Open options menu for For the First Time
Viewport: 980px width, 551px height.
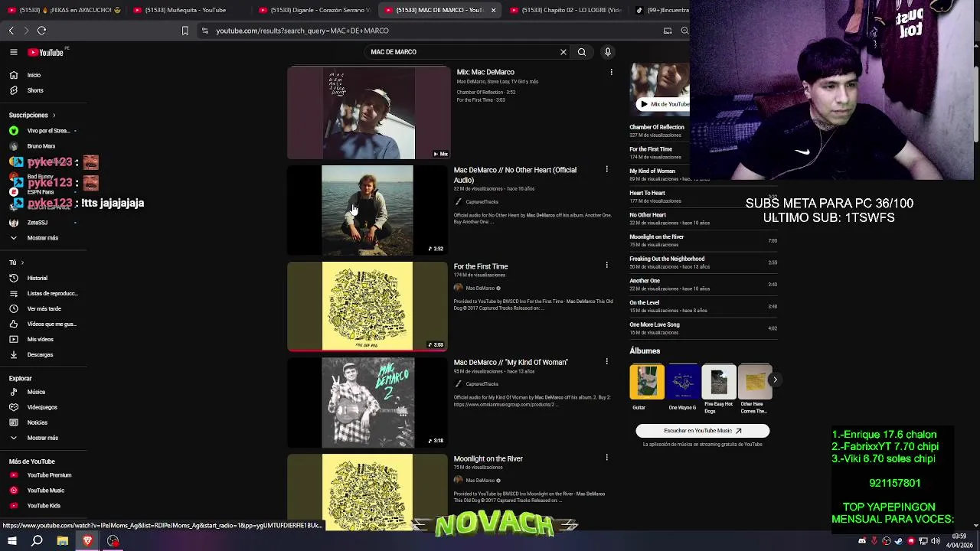[606, 265]
